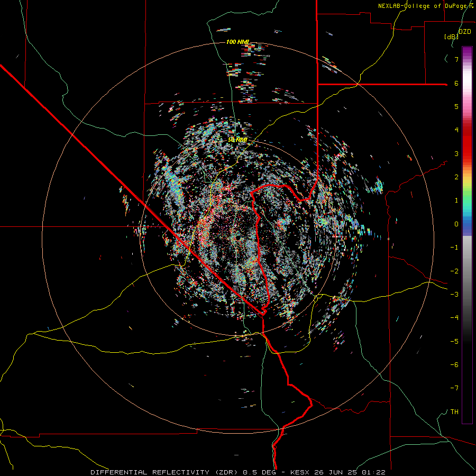Click the 6 value on the scale
The width and height of the screenshot is (476, 476).
pyautogui.click(x=456, y=83)
